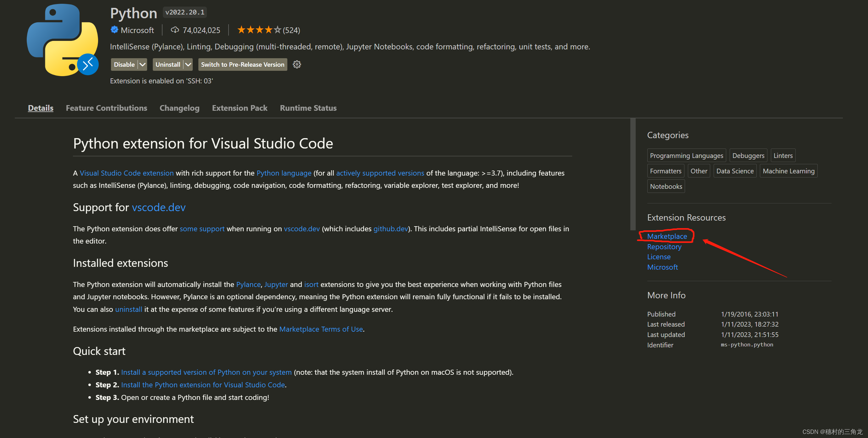
Task: Open the Repository link
Action: coord(664,246)
